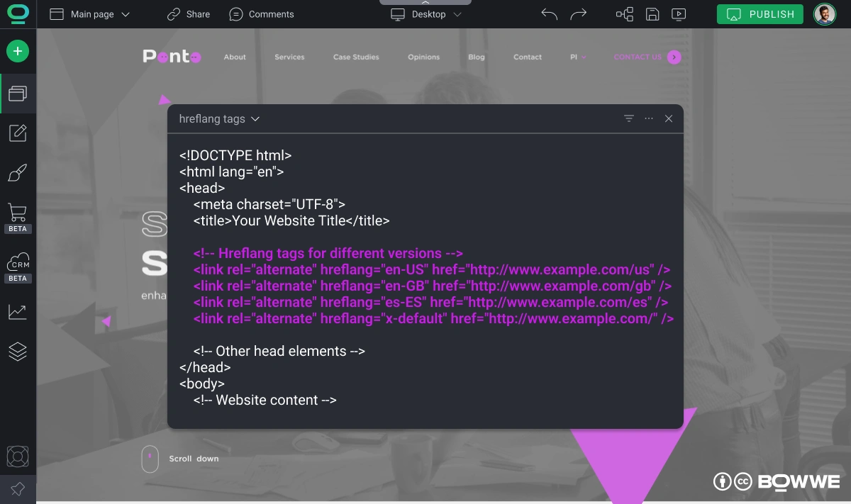Viewport: 851px width, 504px height.
Task: Open the help lifebuoy icon in sidebar
Action: pos(18,457)
